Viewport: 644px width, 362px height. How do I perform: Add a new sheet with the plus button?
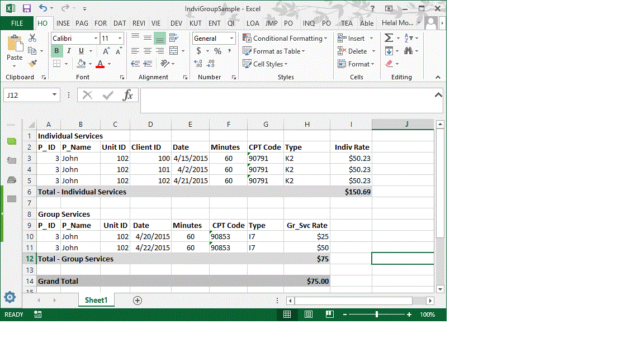[137, 300]
